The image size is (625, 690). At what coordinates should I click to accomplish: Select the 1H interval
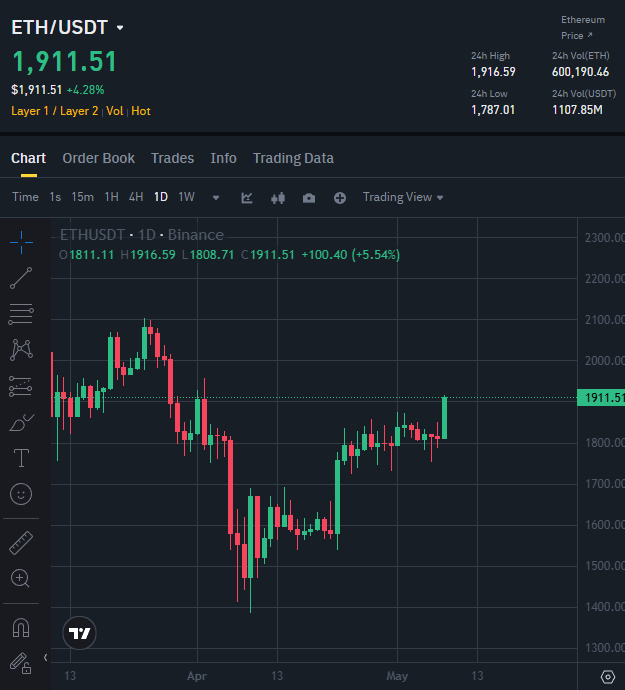tap(111, 197)
